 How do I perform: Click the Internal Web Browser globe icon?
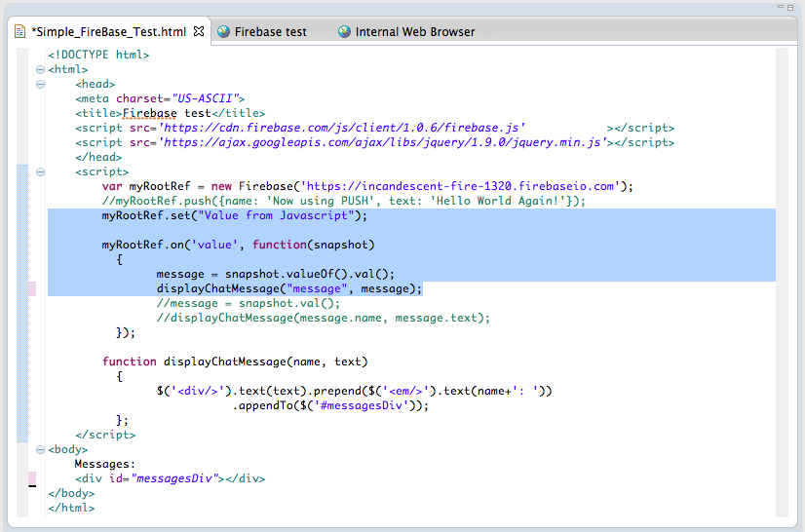[344, 31]
